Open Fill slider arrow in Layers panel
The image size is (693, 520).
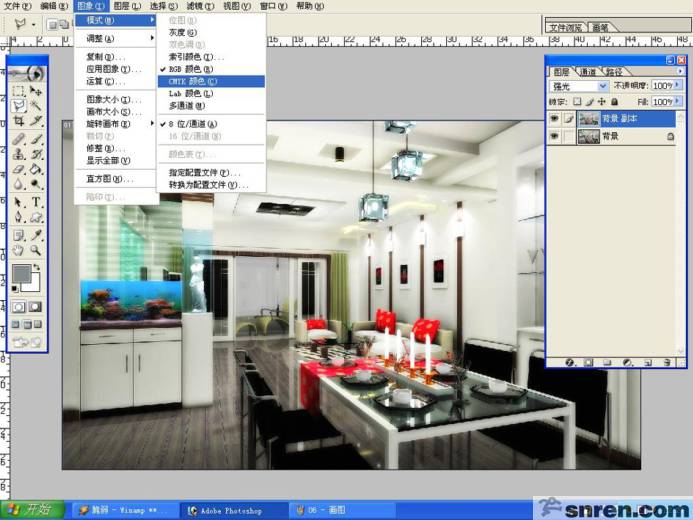[678, 101]
